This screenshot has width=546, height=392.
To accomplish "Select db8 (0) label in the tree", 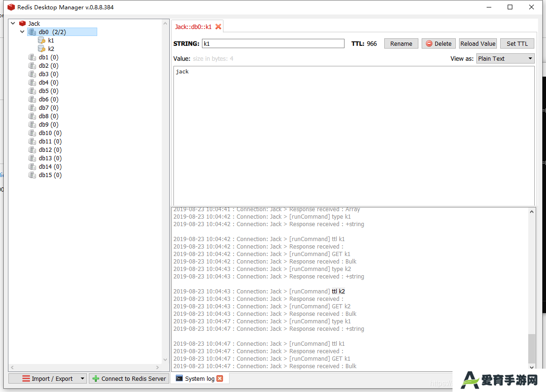I will pos(49,116).
